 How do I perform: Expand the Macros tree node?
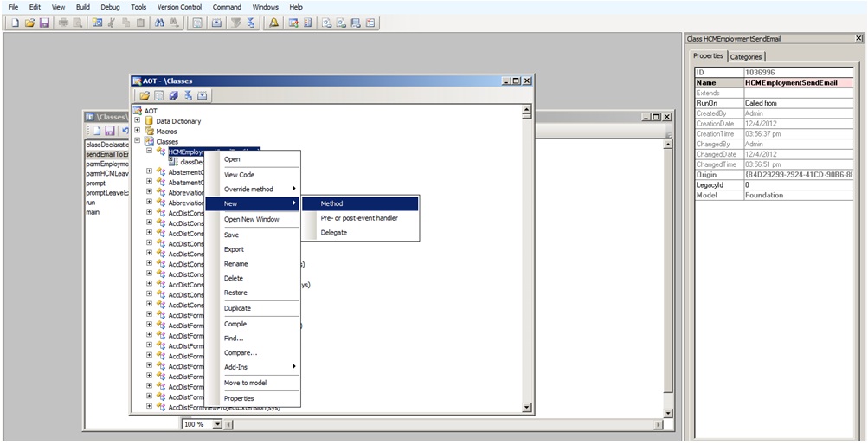point(137,132)
